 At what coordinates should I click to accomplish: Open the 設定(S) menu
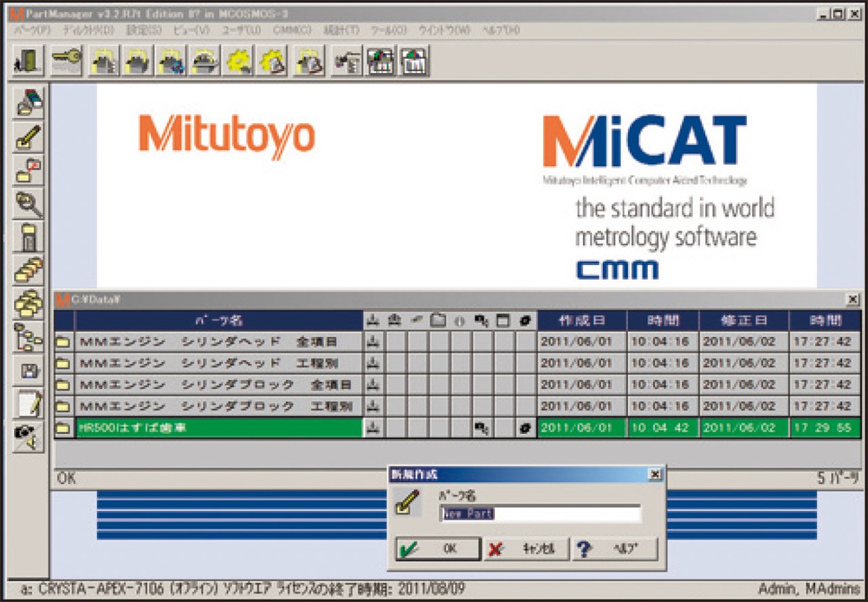(x=144, y=31)
